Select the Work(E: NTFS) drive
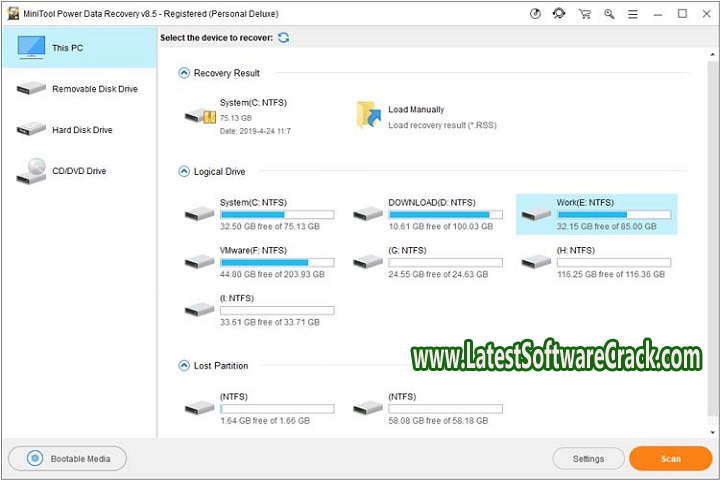Image resolution: width=720 pixels, height=480 pixels. (x=597, y=214)
